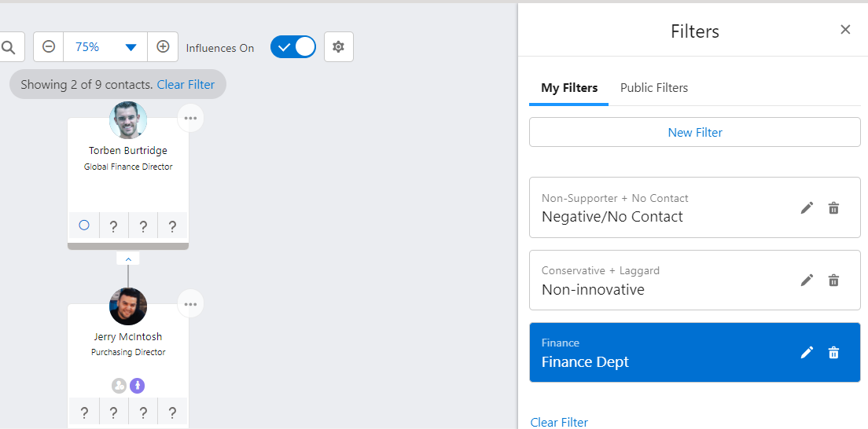This screenshot has width=868, height=429.
Task: Click the New Filter button
Action: click(695, 132)
